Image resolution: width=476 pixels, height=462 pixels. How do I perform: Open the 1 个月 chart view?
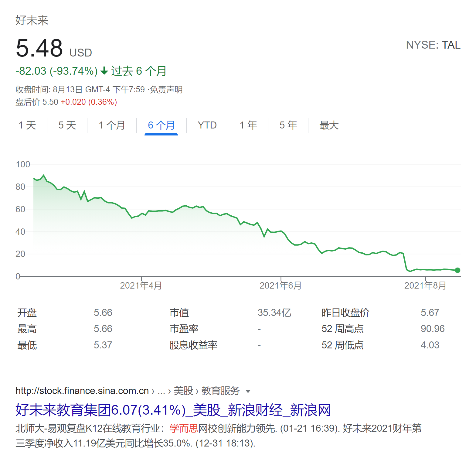click(112, 125)
